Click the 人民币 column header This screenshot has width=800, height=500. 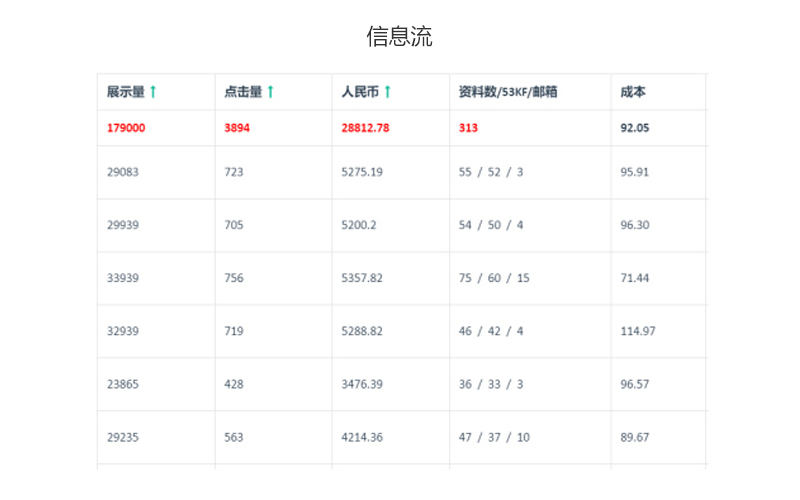(x=359, y=92)
